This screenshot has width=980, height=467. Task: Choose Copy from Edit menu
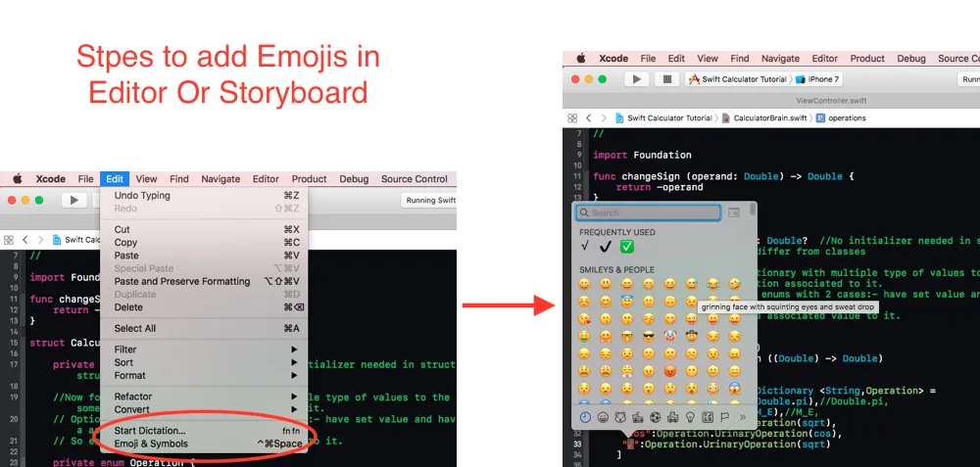204,242
